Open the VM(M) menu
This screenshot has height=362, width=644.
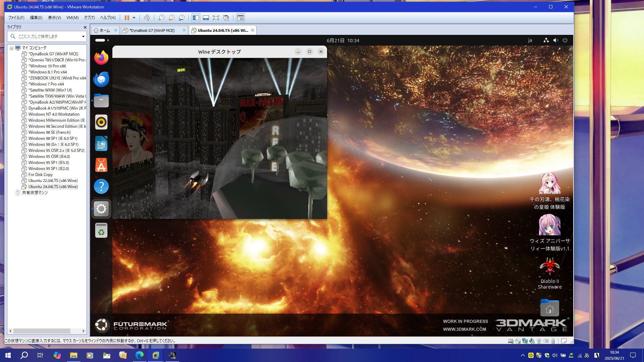[x=72, y=18]
